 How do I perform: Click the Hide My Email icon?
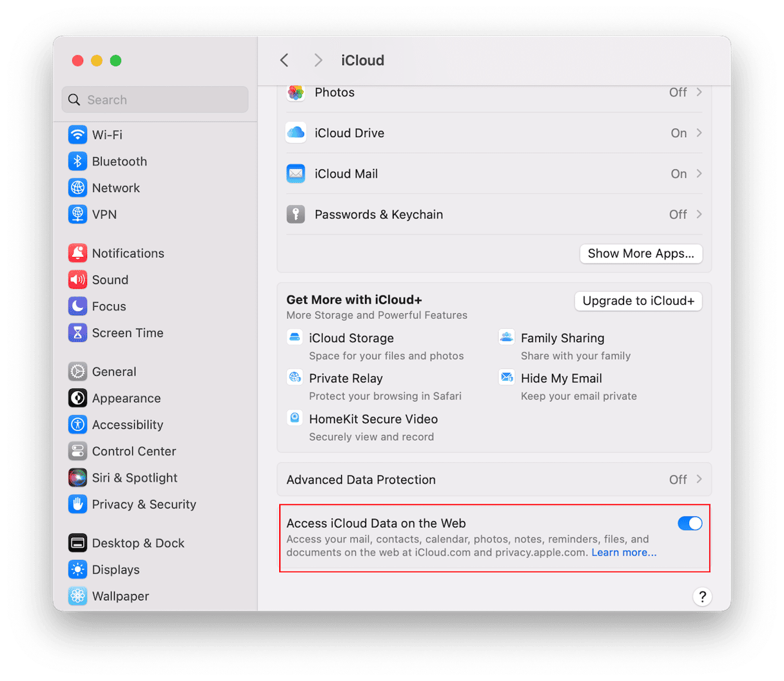(507, 377)
